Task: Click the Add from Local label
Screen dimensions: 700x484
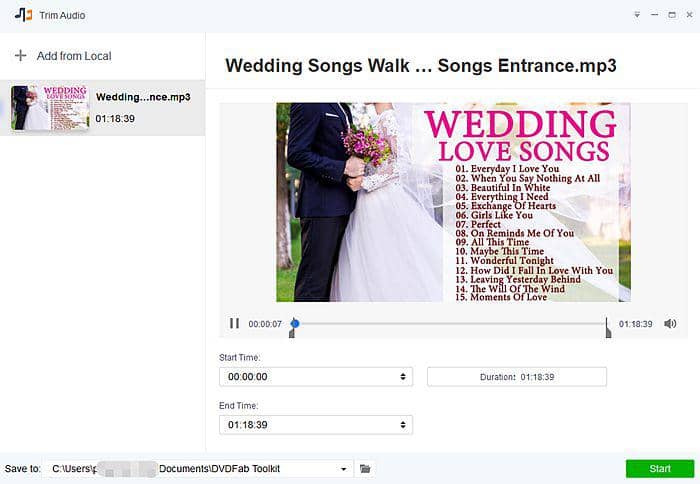Action: click(74, 56)
